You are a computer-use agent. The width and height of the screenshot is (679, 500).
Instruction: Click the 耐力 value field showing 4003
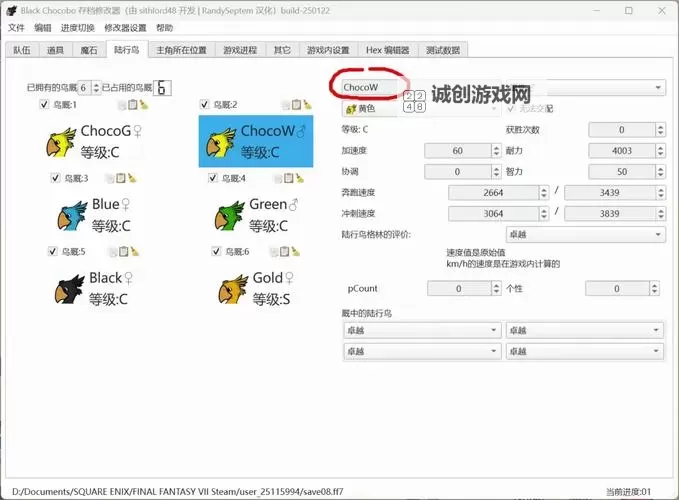[622, 151]
